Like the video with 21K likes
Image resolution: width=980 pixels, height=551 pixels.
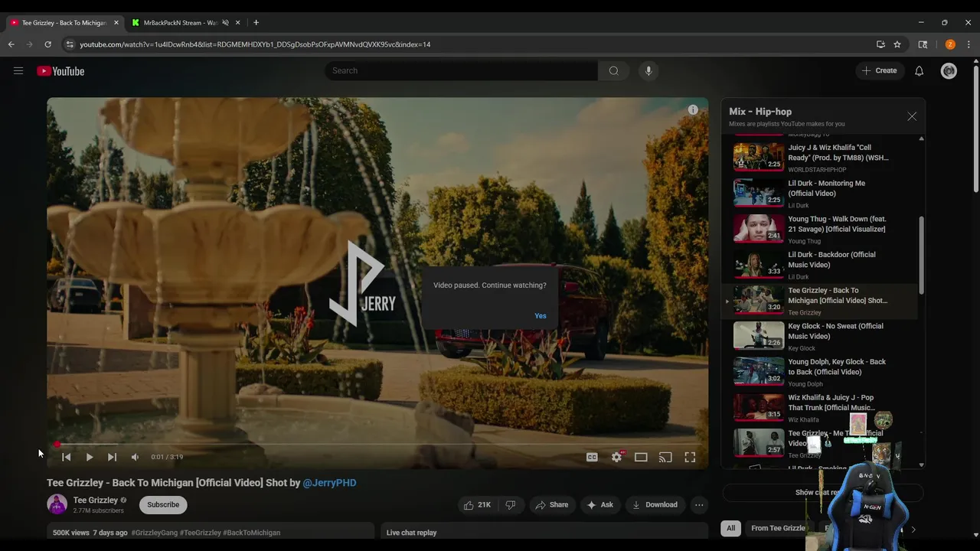[477, 505]
